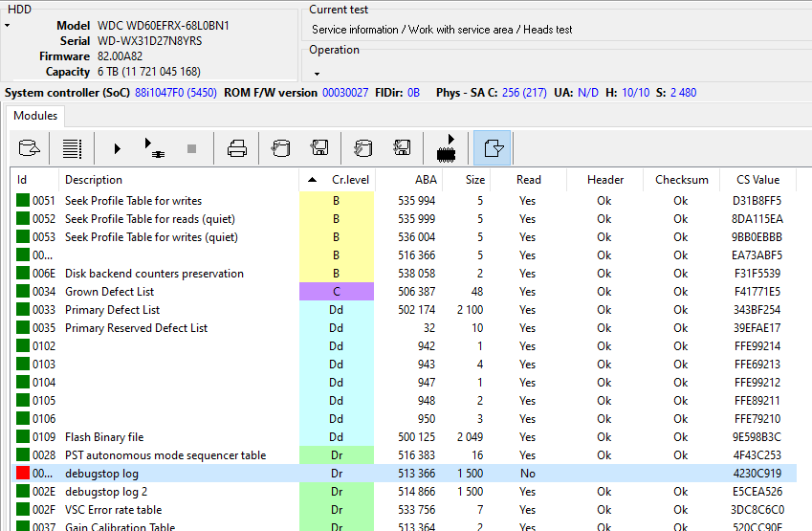
Task: Click ABA value 502 174
Action: click(416, 309)
